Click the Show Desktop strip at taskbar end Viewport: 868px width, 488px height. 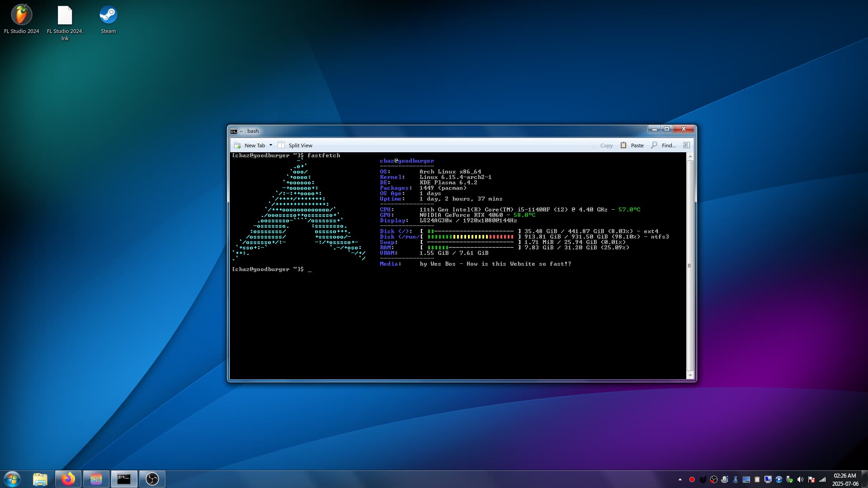[865, 479]
